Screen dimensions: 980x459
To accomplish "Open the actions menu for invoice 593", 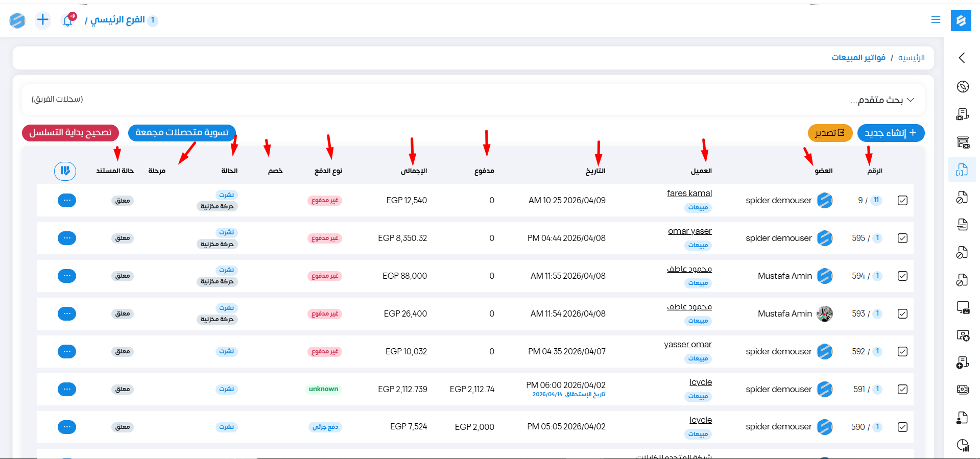I will (67, 313).
